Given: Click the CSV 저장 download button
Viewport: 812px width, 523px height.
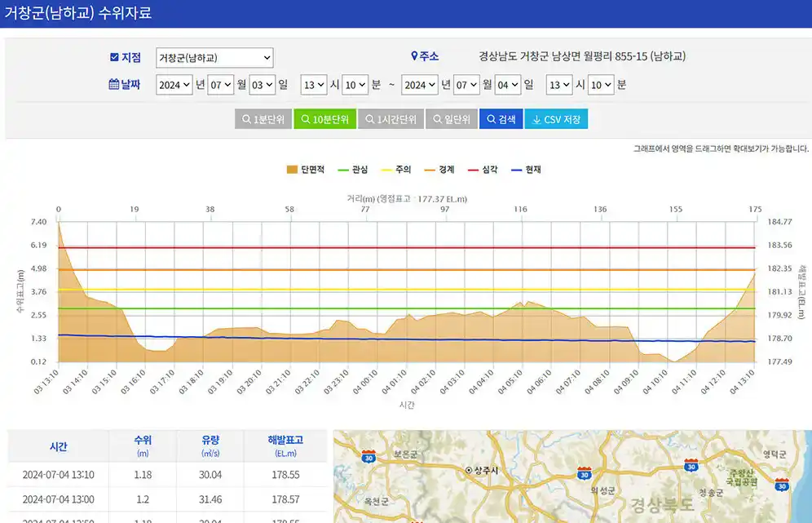Looking at the screenshot, I should click(556, 118).
